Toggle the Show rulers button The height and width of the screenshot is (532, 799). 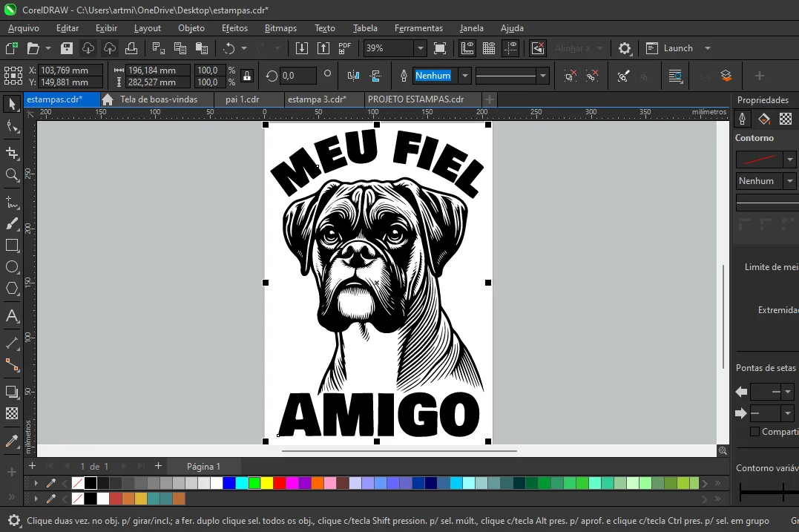(x=467, y=48)
